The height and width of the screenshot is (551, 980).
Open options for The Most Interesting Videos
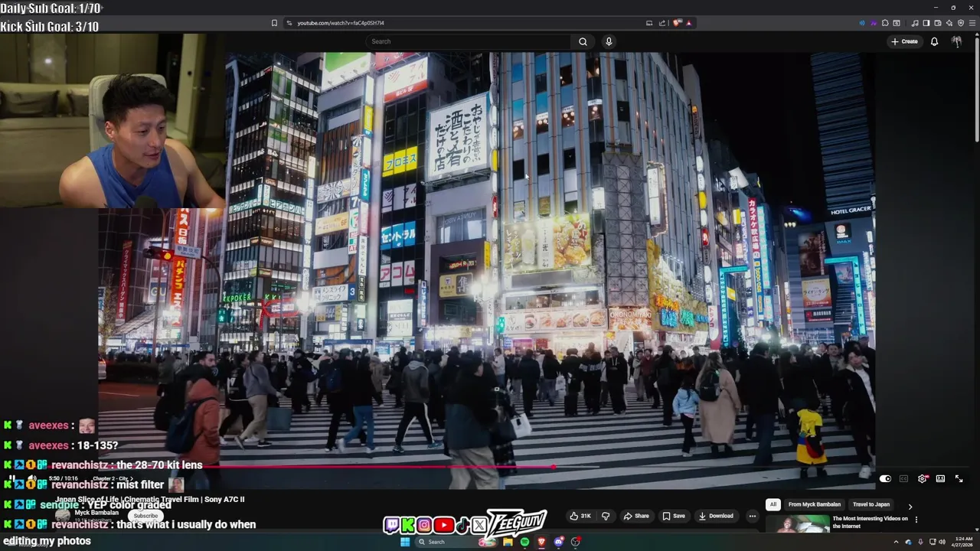coord(916,520)
